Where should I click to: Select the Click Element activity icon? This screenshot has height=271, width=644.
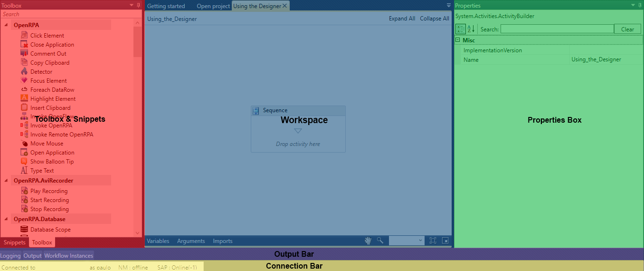(24, 35)
